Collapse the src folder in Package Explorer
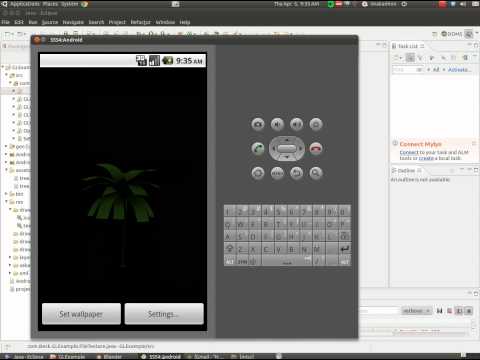This screenshot has height=360, width=480. [6, 75]
